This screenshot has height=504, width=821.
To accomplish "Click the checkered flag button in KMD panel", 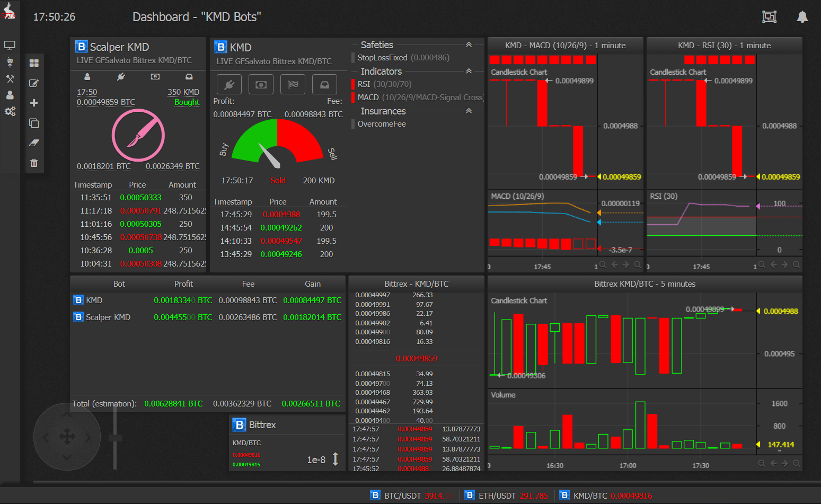I will (293, 84).
